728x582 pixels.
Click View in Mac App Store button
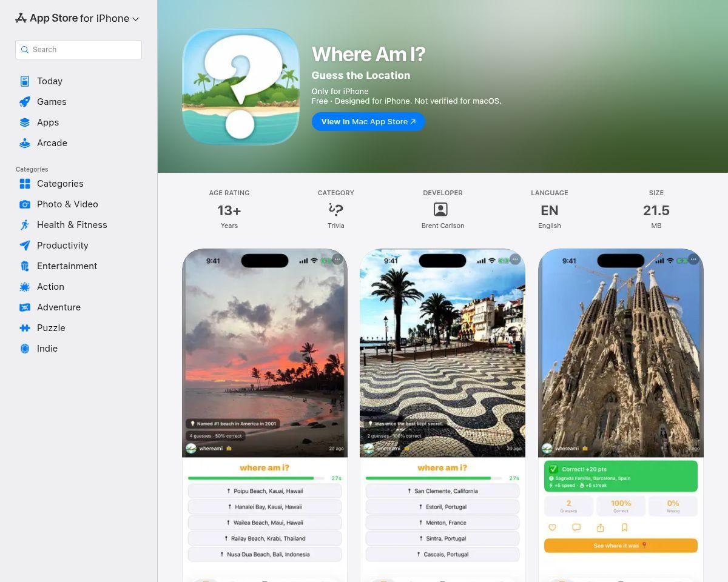tap(368, 121)
